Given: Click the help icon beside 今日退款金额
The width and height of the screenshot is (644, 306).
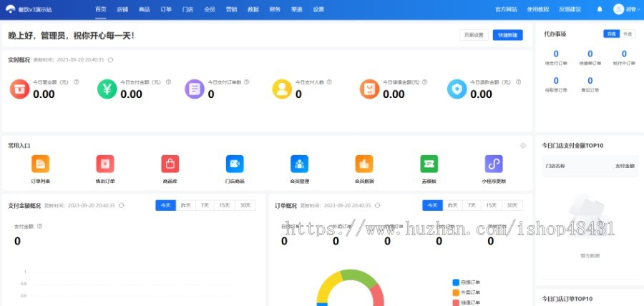Looking at the screenshot, I should point(518,82).
